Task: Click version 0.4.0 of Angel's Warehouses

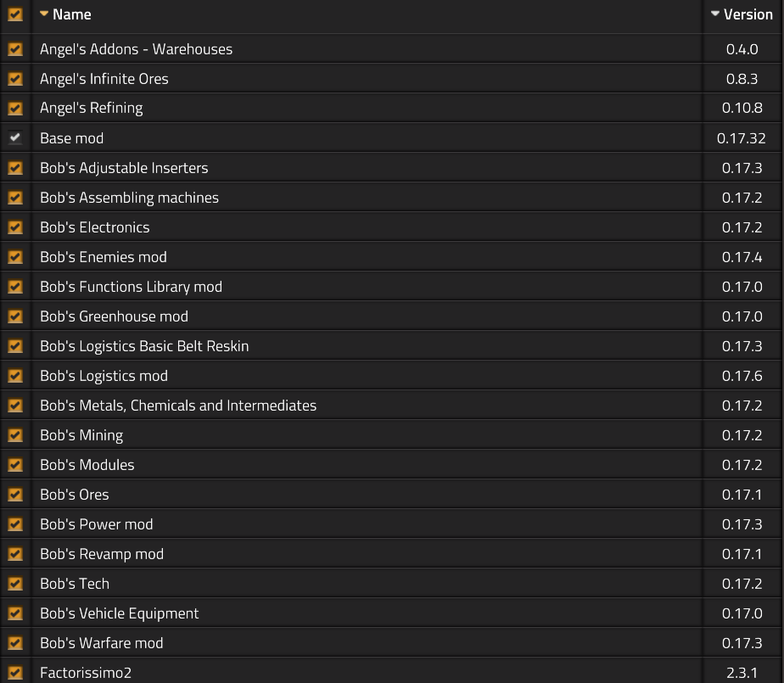Action: 742,49
